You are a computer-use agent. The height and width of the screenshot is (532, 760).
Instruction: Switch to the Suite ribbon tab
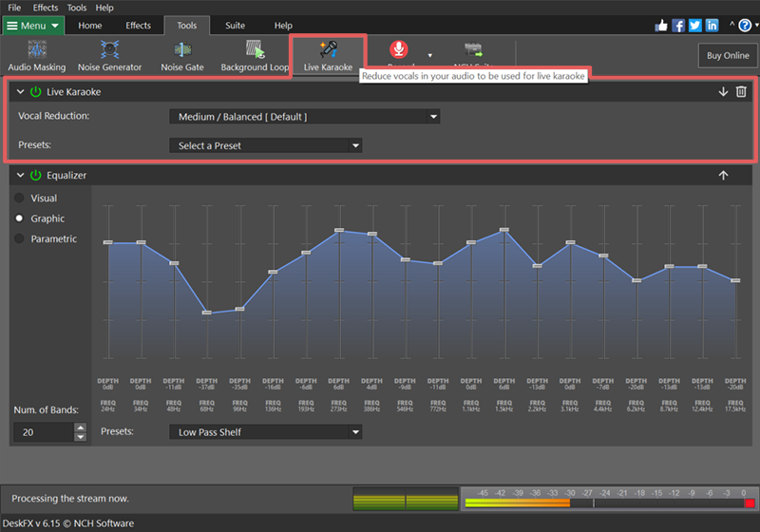[235, 26]
